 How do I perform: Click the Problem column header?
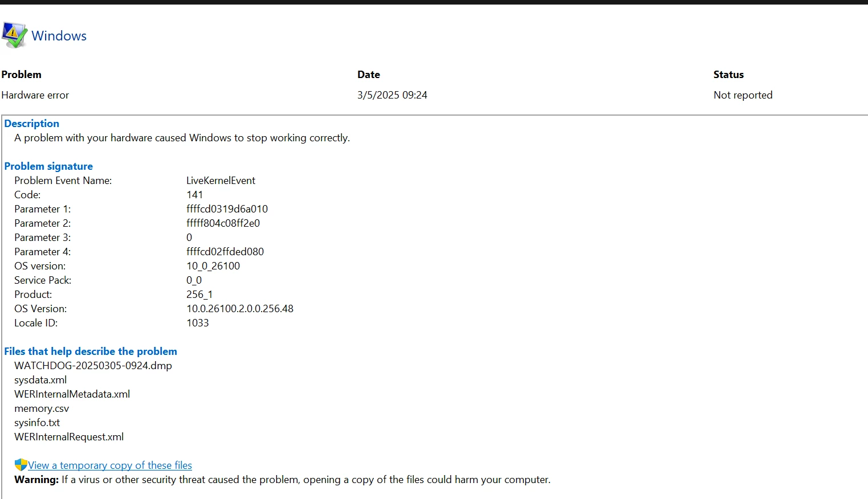tap(22, 75)
